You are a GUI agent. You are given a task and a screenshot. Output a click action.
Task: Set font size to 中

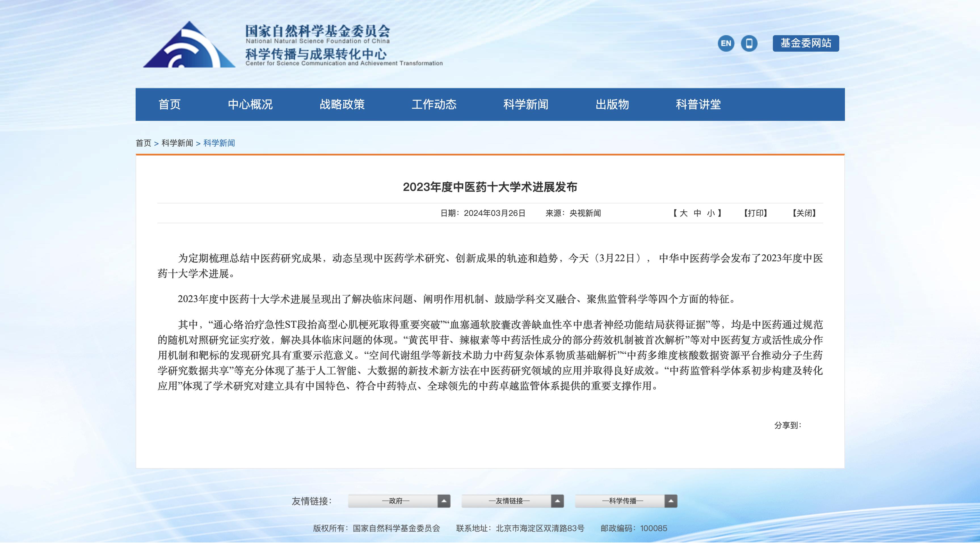pyautogui.click(x=697, y=213)
